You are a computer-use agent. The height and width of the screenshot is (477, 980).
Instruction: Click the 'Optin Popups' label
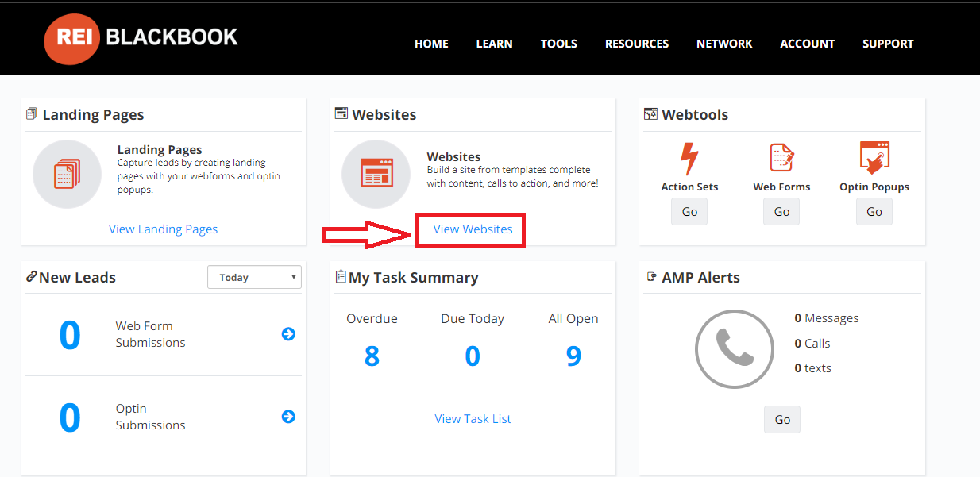[874, 187]
